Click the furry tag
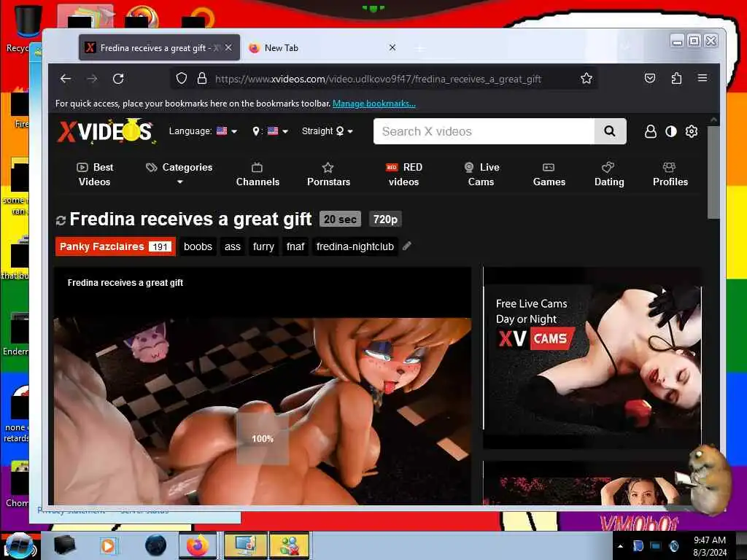The height and width of the screenshot is (560, 747). [263, 246]
